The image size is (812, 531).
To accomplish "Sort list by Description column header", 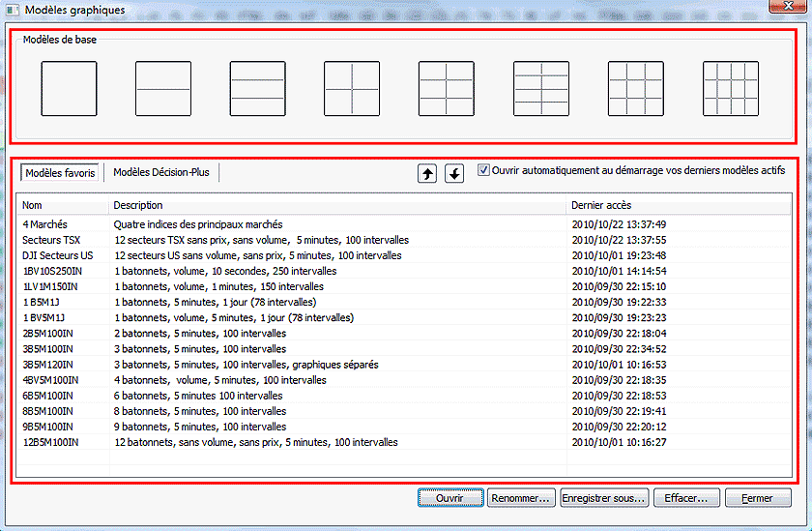I will [x=337, y=205].
